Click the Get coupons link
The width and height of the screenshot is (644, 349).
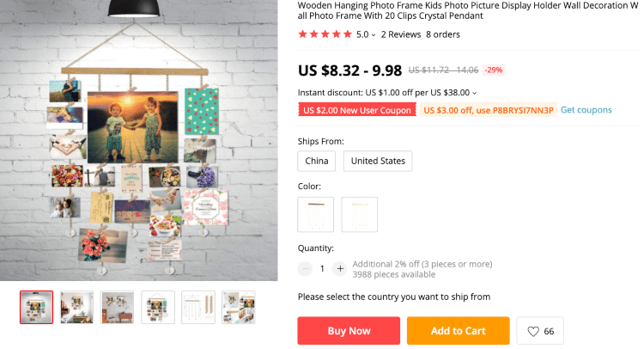tap(586, 110)
